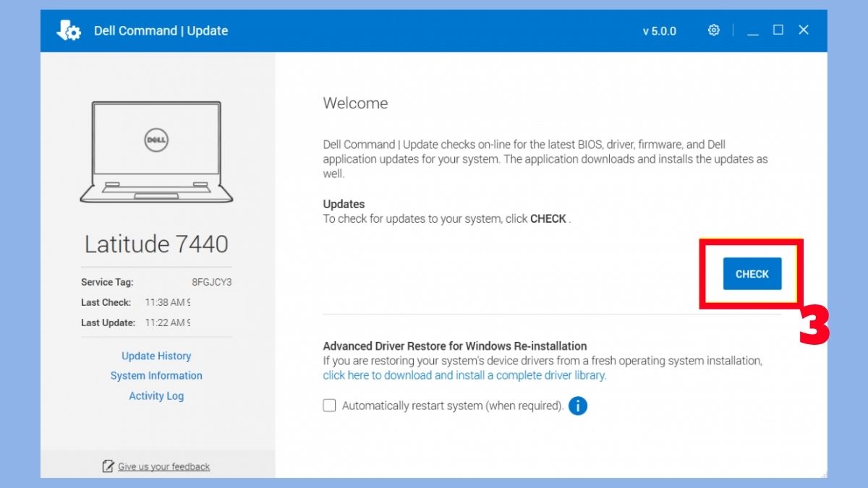868x488 pixels.
Task: Click the version text v 5.0.0
Action: [x=660, y=31]
